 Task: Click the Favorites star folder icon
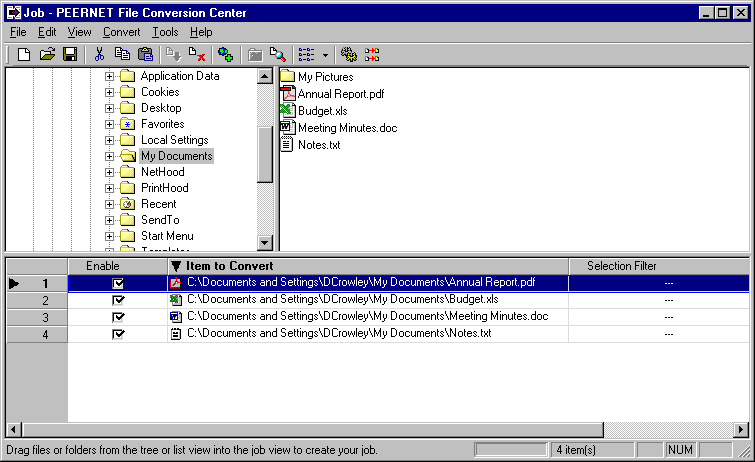click(128, 124)
